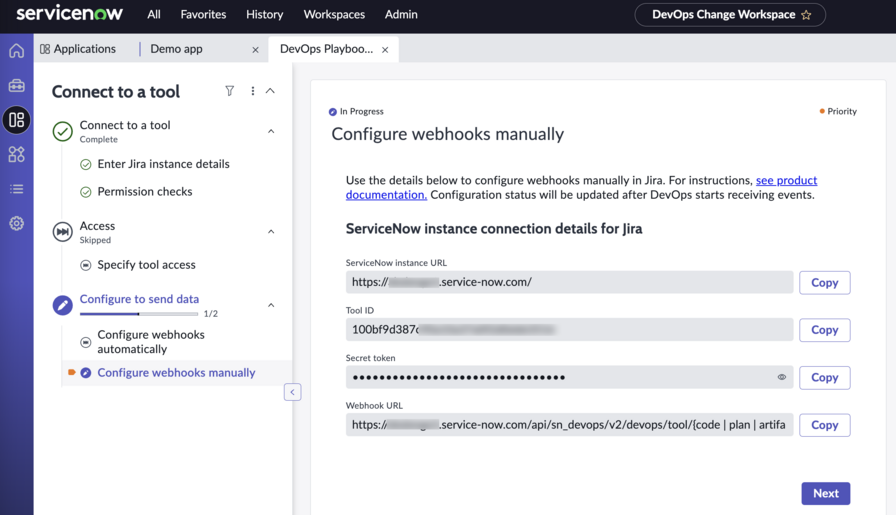Click the Tool ID field
Screen dimensions: 896x515
(569, 329)
